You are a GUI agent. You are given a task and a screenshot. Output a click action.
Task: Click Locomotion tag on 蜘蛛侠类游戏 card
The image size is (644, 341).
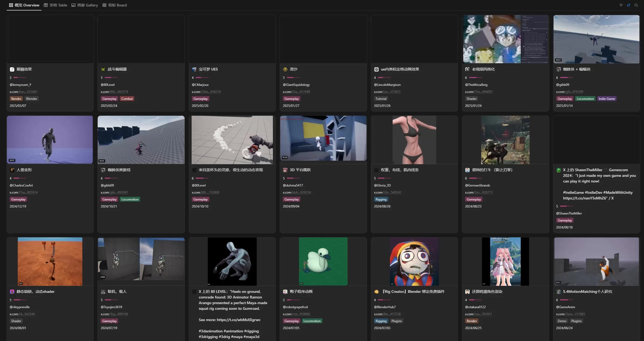click(x=130, y=199)
